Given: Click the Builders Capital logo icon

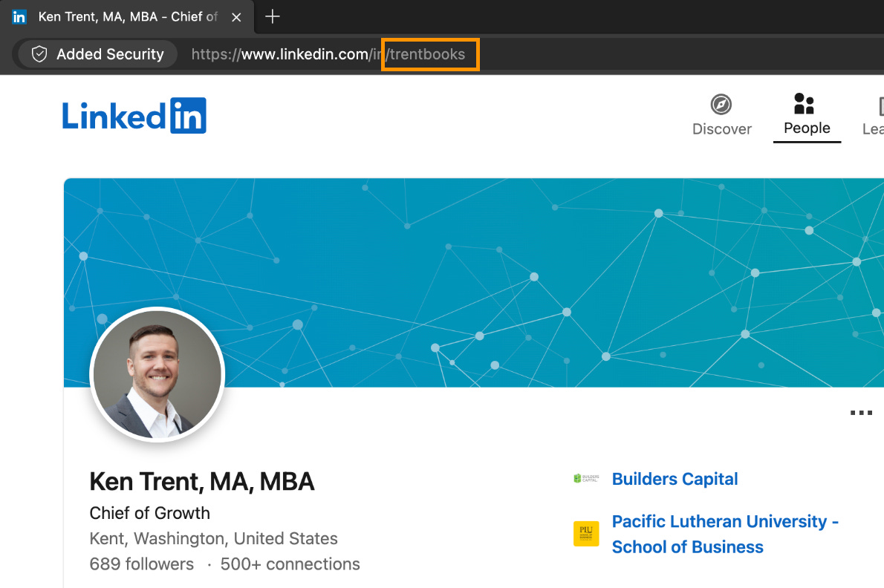Looking at the screenshot, I should (x=586, y=478).
